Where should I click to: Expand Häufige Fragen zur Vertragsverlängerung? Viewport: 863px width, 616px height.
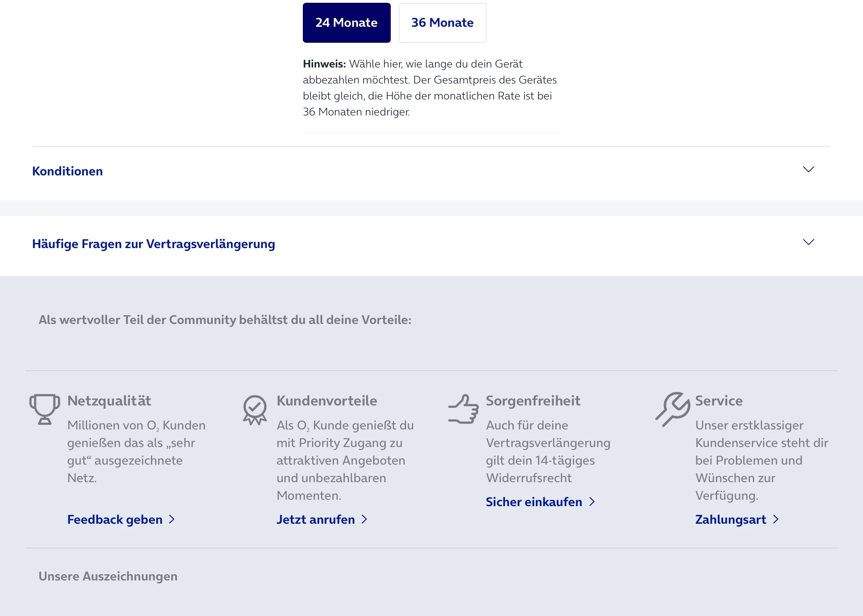431,244
